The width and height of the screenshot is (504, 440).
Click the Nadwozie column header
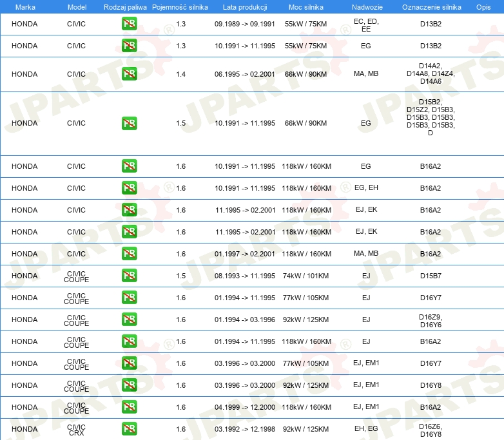click(x=365, y=7)
